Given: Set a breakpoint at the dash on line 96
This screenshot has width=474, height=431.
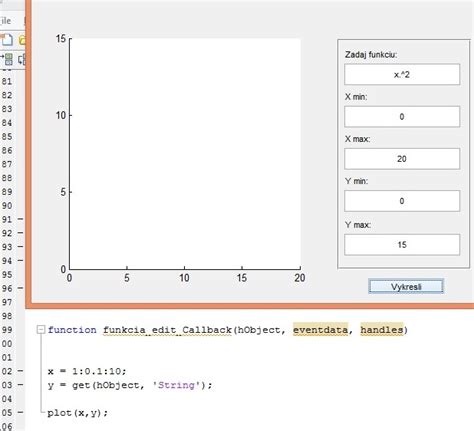Looking at the screenshot, I should point(20,288).
